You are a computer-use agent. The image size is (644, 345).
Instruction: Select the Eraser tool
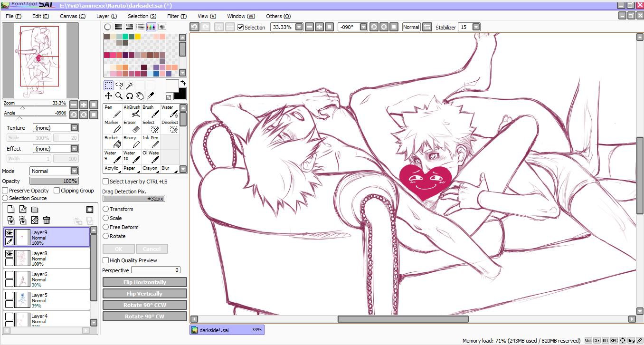(132, 126)
